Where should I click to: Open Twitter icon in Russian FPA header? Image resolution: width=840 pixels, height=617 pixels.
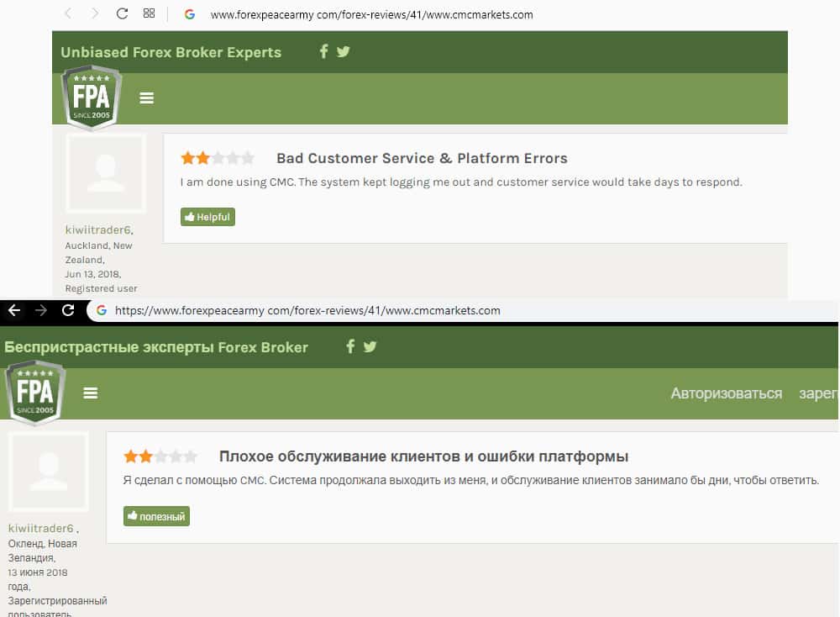click(x=370, y=346)
